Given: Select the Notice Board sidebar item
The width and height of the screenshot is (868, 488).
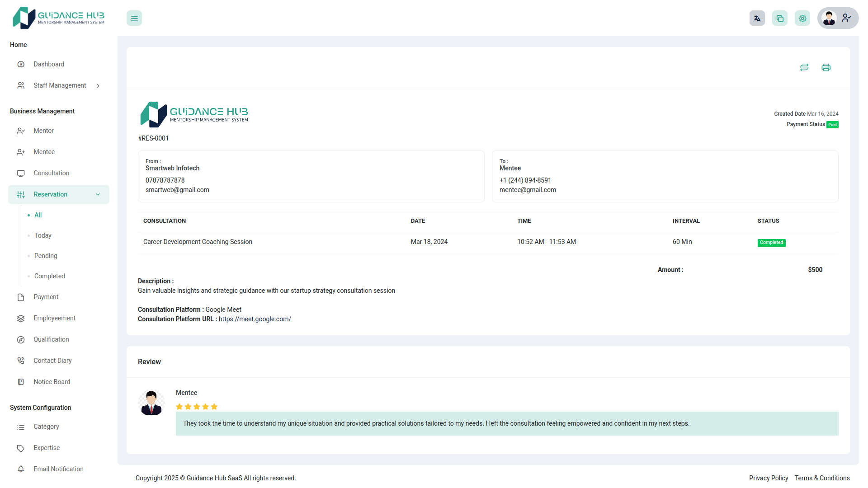Looking at the screenshot, I should (52, 382).
